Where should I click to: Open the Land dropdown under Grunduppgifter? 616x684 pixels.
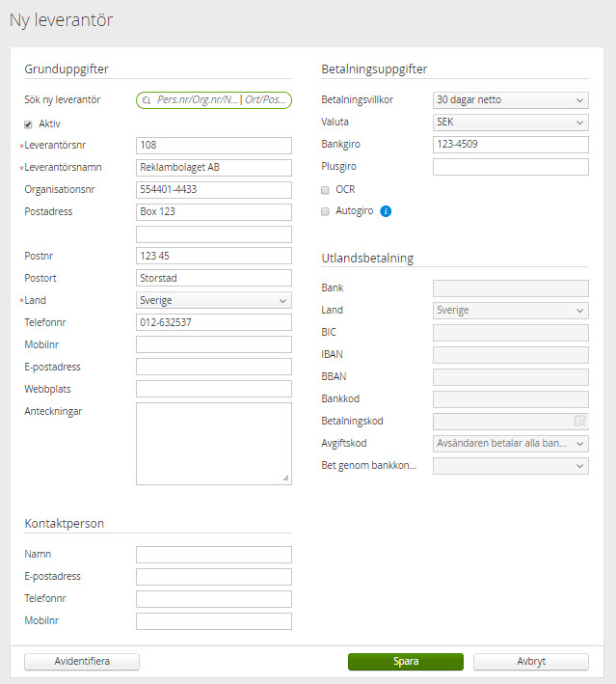[x=213, y=301]
